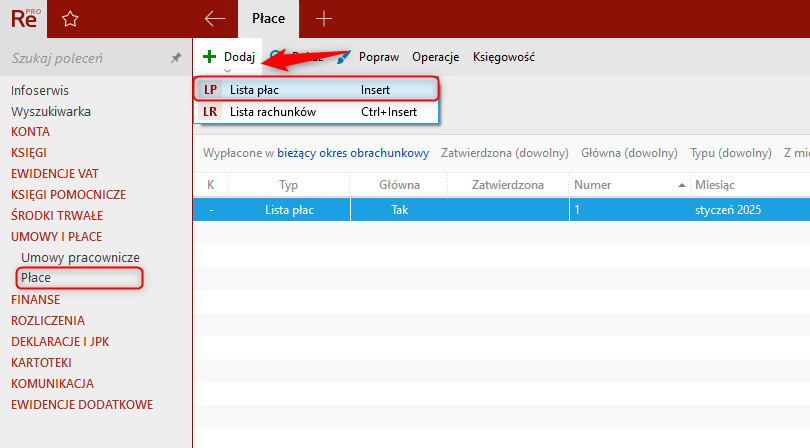Click the K column header
810x448 pixels.
click(210, 185)
